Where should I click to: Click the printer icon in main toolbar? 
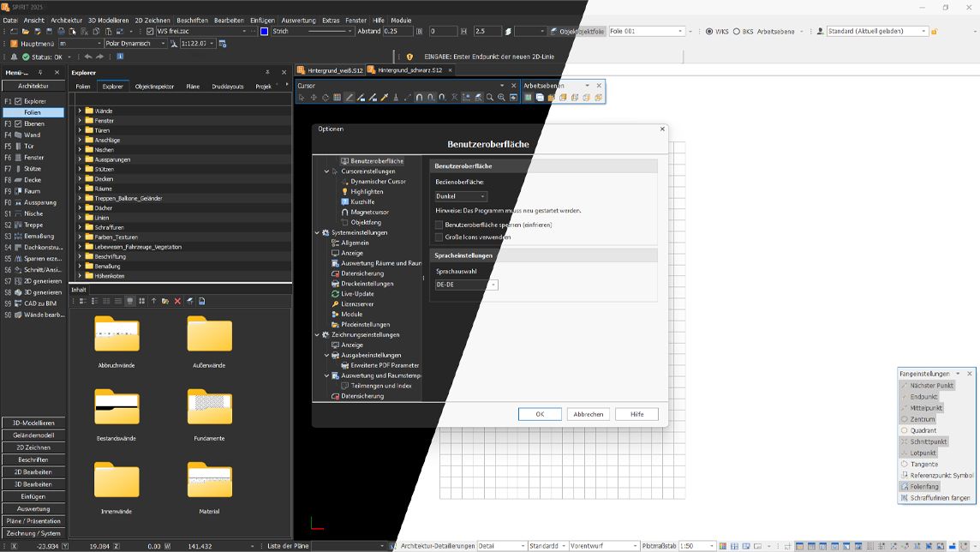[62, 31]
